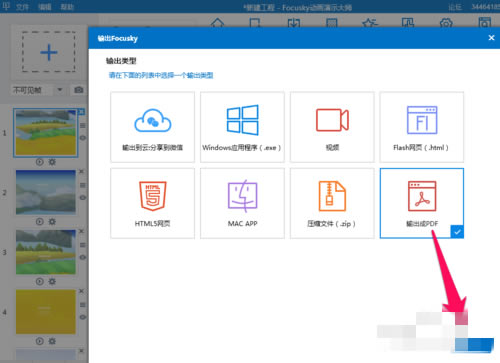Image resolution: width=500 pixels, height=363 pixels.
Task: Open the 论坛 forum link in title bar
Action: (455, 7)
